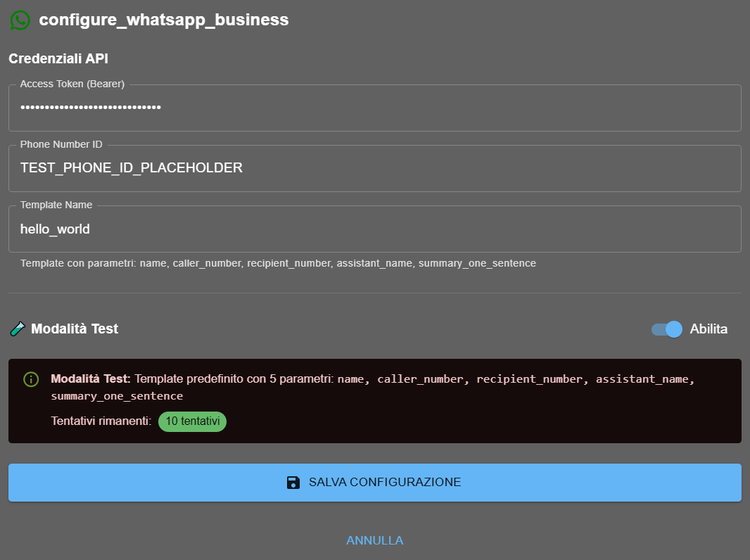Toggle the blue switch next to Abilita
The height and width of the screenshot is (560, 750).
coord(665,329)
